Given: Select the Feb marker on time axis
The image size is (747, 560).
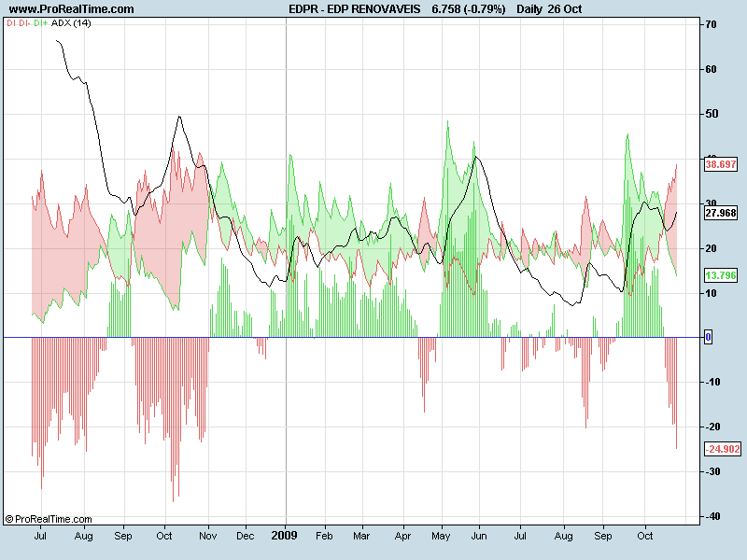Looking at the screenshot, I should (x=324, y=537).
